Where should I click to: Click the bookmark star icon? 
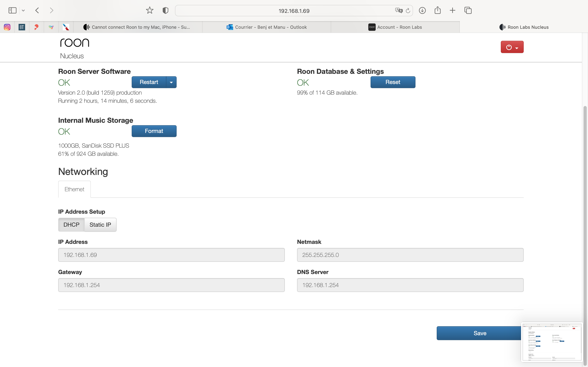(150, 10)
